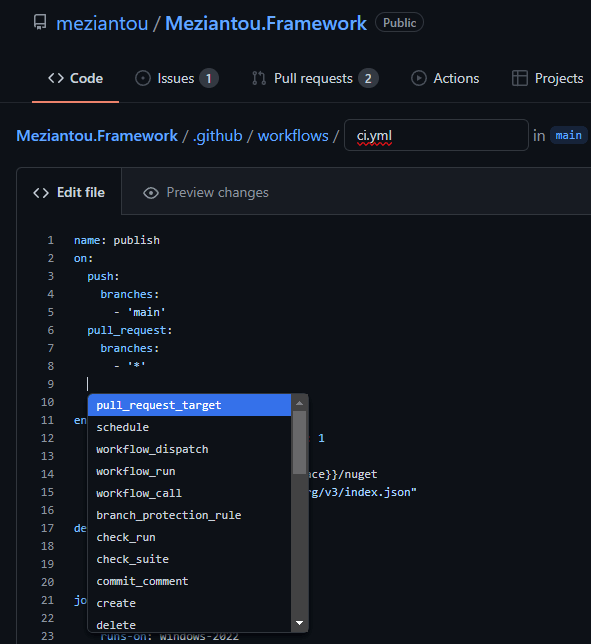Select workflow_call from autocomplete list

coord(189,493)
